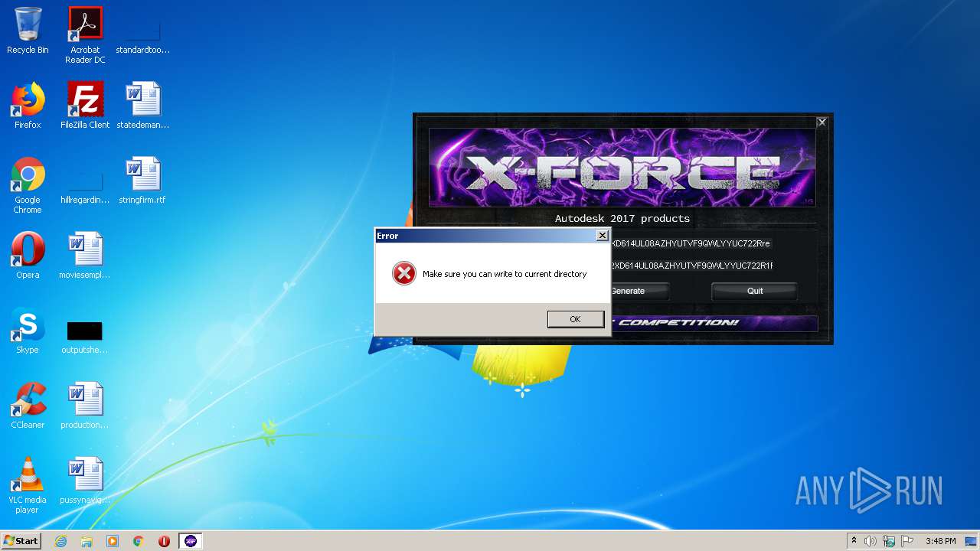The width and height of the screenshot is (980, 551).
Task: Select Recycle Bin desktop icon
Action: (28, 31)
